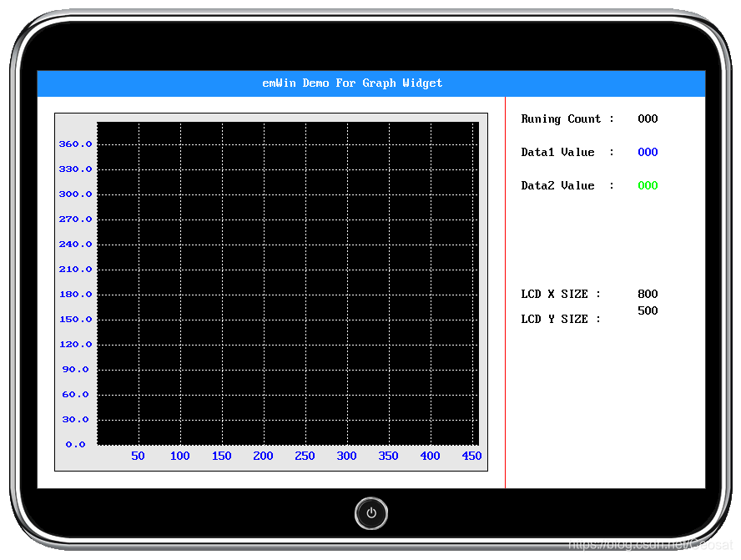Image resolution: width=741 pixels, height=560 pixels.
Task: Click the 450 mark on X-axis
Action: [x=471, y=456]
